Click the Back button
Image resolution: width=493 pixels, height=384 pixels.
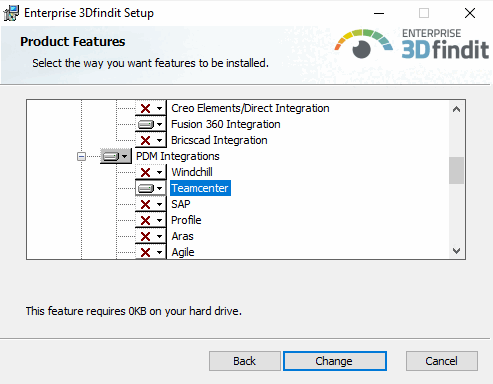(245, 361)
